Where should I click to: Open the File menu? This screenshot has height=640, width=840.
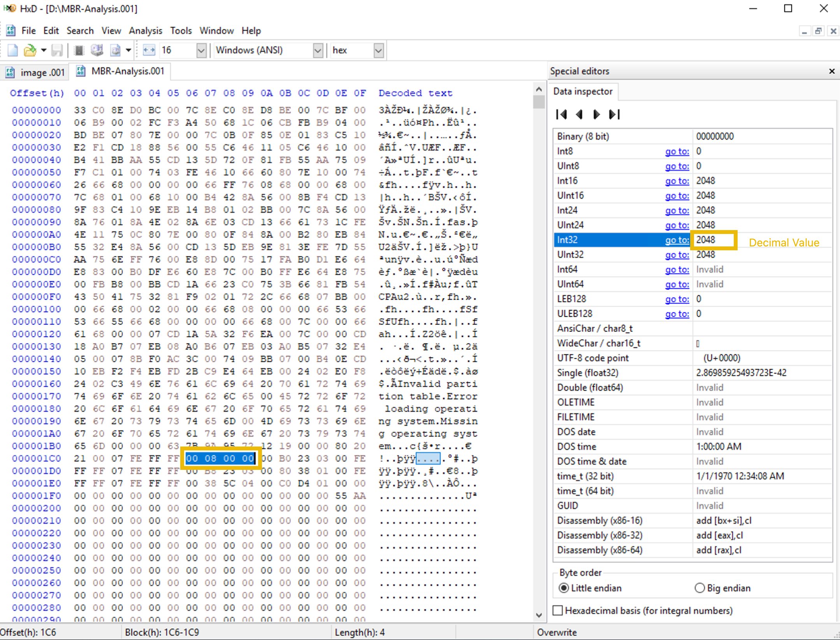(x=28, y=30)
